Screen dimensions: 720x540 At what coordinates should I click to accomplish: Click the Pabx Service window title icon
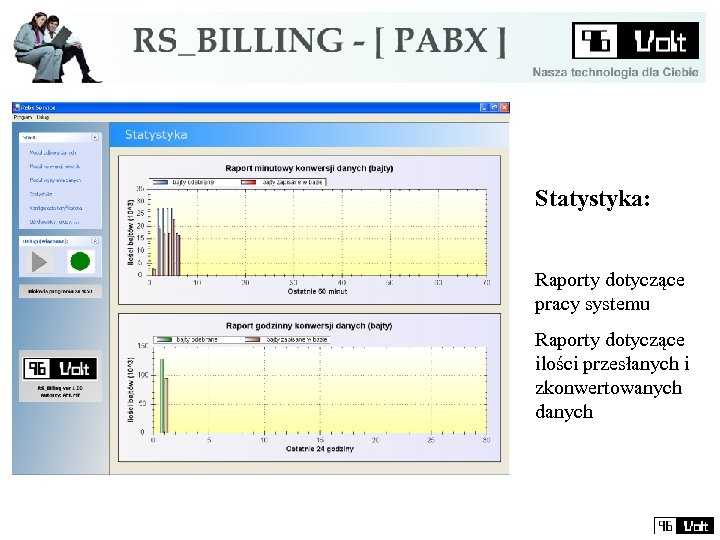click(x=17, y=107)
